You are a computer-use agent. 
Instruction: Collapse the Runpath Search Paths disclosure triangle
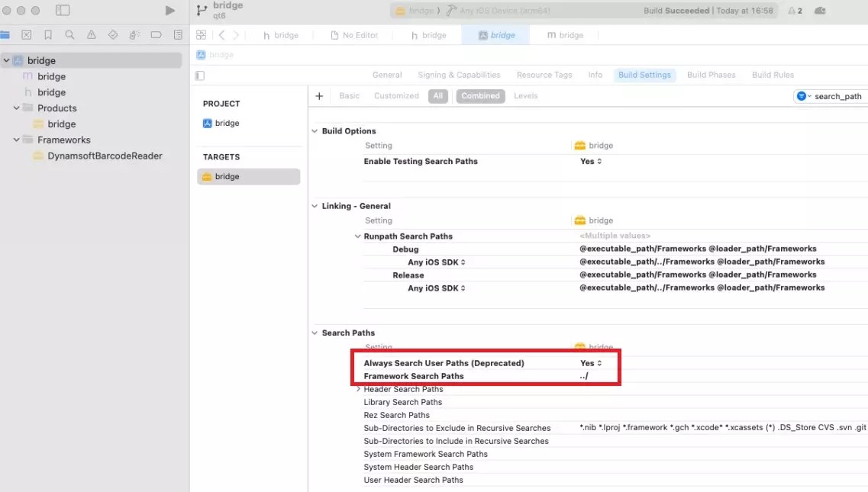359,236
